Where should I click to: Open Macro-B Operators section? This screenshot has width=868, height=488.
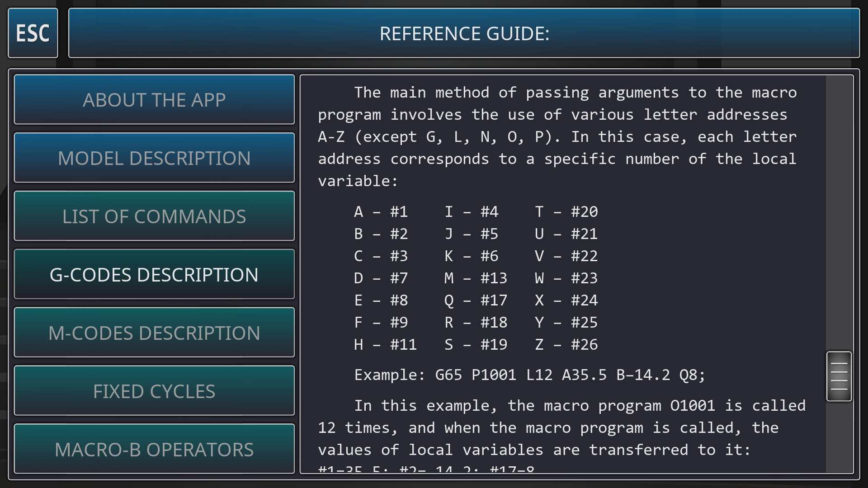click(154, 449)
